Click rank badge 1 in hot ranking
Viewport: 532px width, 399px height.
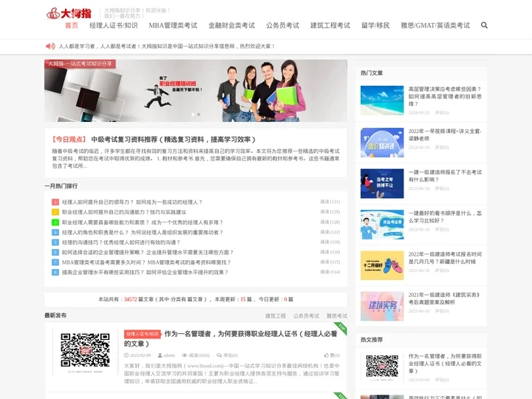click(x=55, y=202)
